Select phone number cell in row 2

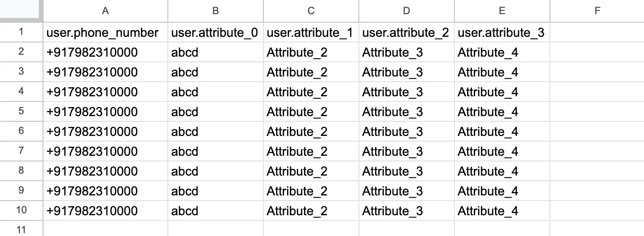105,52
